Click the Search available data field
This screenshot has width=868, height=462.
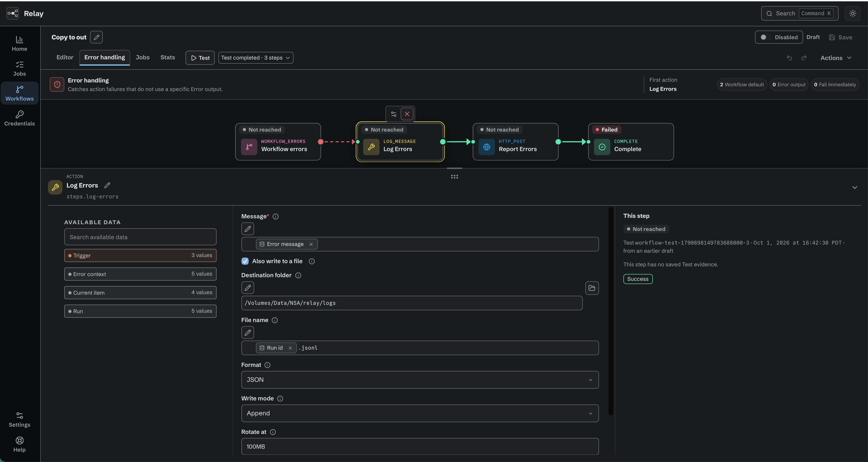coord(140,237)
